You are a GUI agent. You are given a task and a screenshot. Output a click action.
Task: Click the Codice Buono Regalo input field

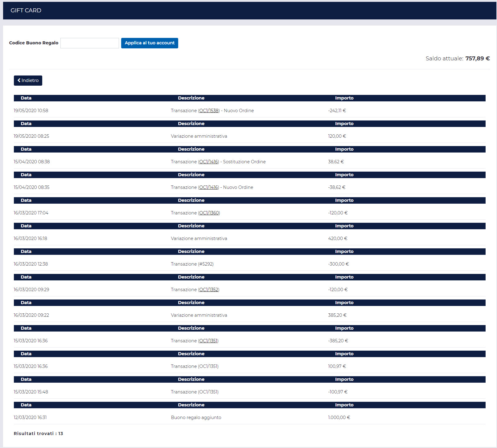[89, 43]
